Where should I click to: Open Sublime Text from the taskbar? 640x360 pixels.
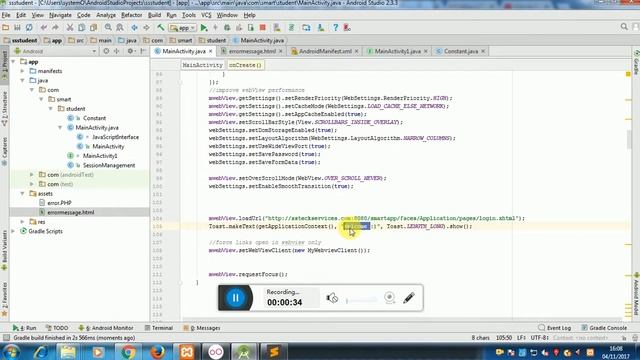(x=274, y=352)
